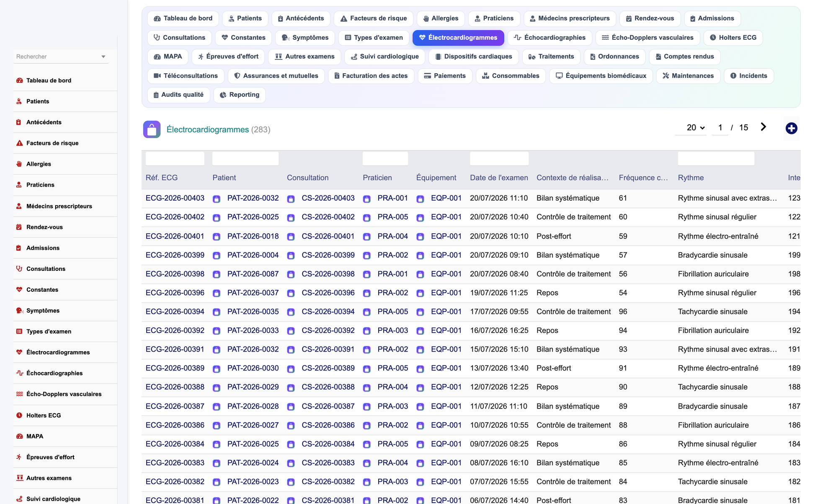
Task: Click the Écho-Dopplers vasculaires waves icon in sidebar
Action: pyautogui.click(x=19, y=394)
